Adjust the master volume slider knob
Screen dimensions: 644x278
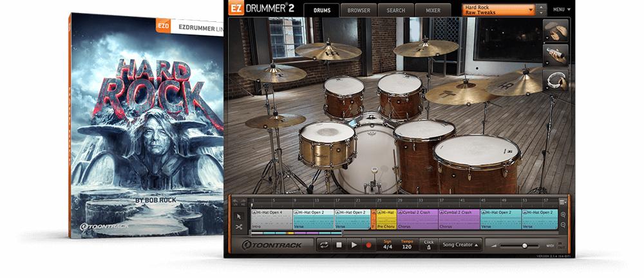(524, 246)
